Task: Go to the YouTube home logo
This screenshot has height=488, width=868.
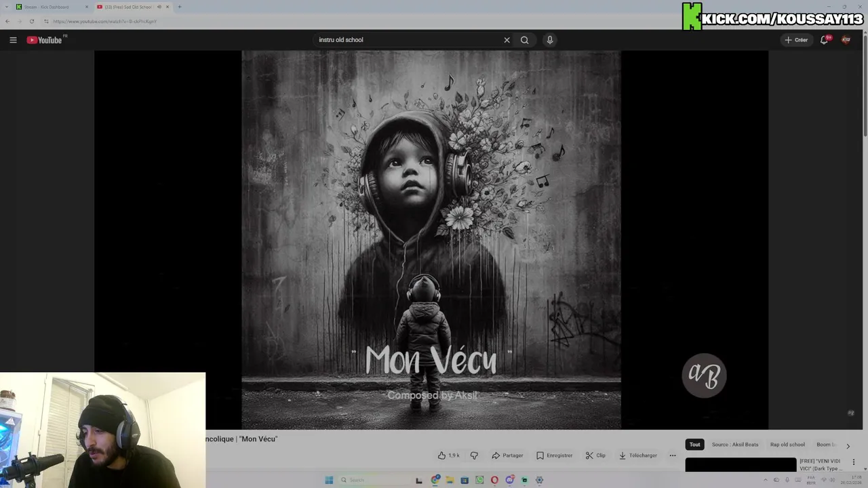Action: [x=45, y=40]
